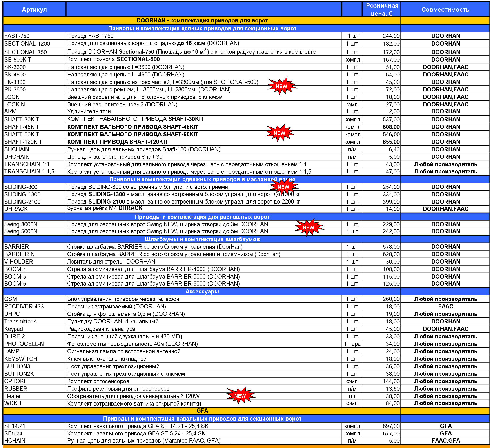Click the price 229,00 in Swing-3000N row
Screen dimensions: 490x448
pos(391,224)
